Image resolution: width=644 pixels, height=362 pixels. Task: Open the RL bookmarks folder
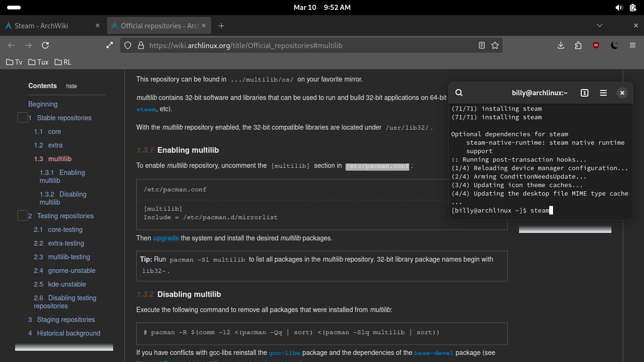pyautogui.click(x=63, y=62)
